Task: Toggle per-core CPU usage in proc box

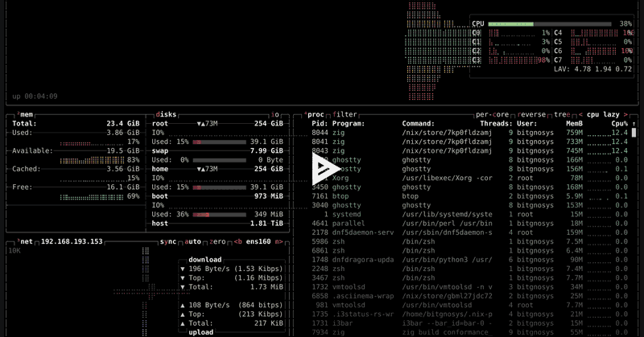Action: click(x=492, y=114)
